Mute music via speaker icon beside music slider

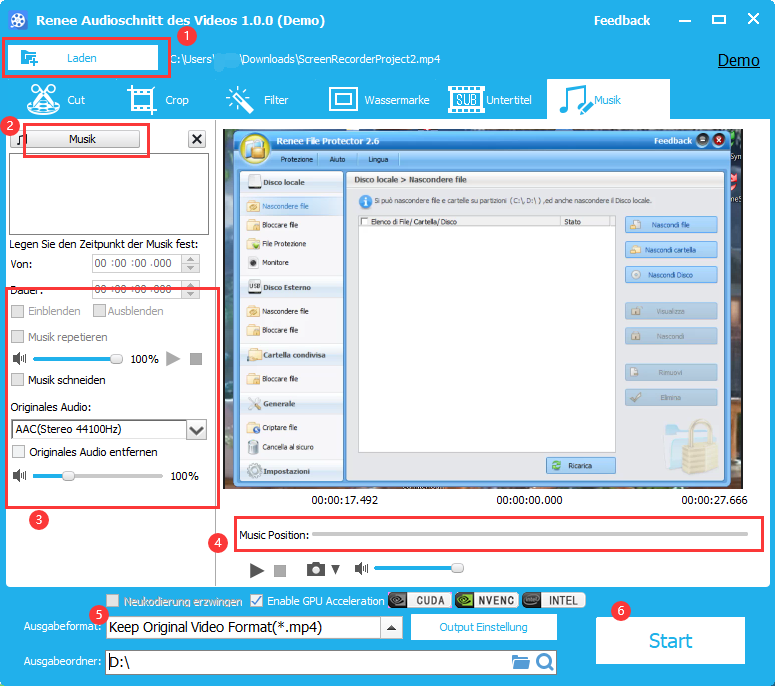point(19,358)
